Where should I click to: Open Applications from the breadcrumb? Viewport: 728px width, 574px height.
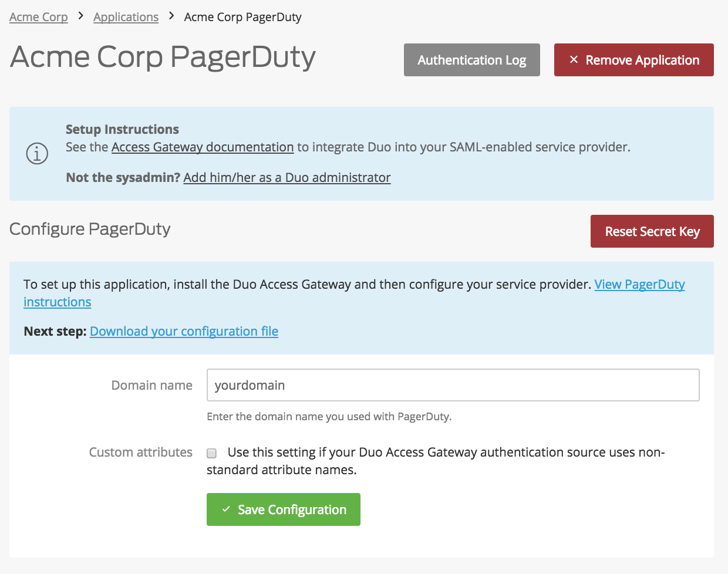(126, 17)
